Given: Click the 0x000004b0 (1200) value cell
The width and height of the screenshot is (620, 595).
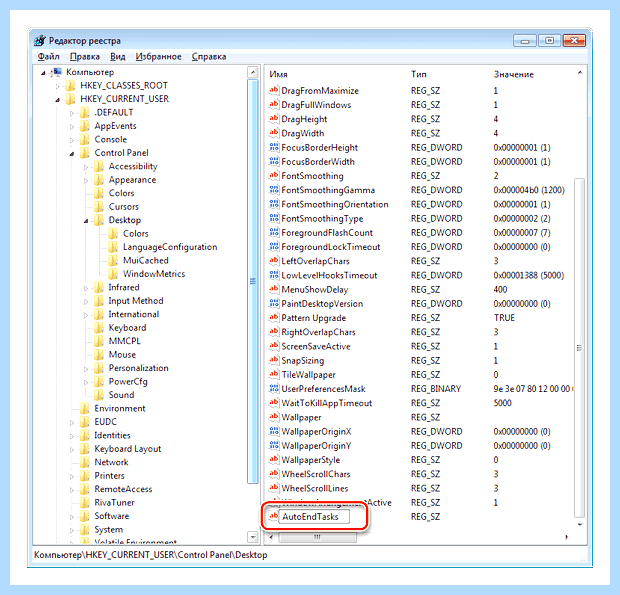Looking at the screenshot, I should [x=529, y=190].
